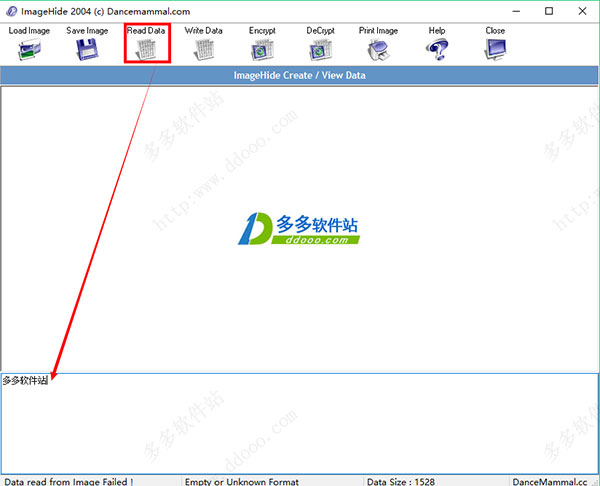
Task: Open Print Image printer icon
Action: click(x=378, y=50)
